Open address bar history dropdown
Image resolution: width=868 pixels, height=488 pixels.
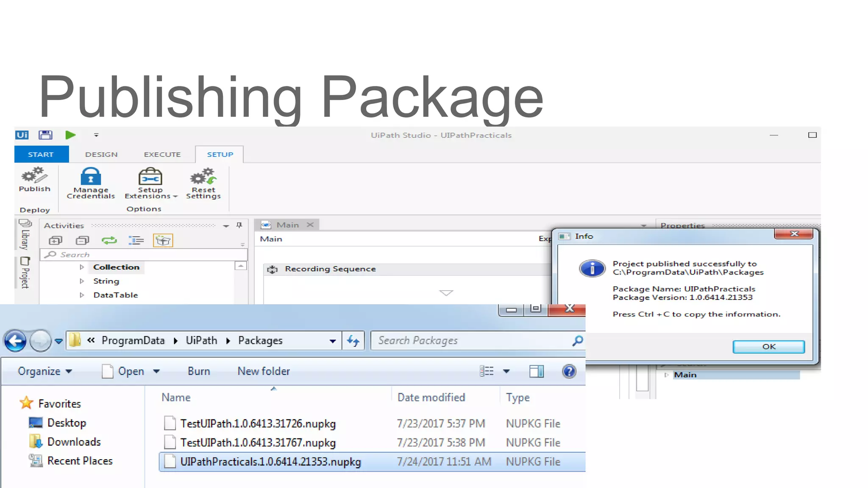333,341
